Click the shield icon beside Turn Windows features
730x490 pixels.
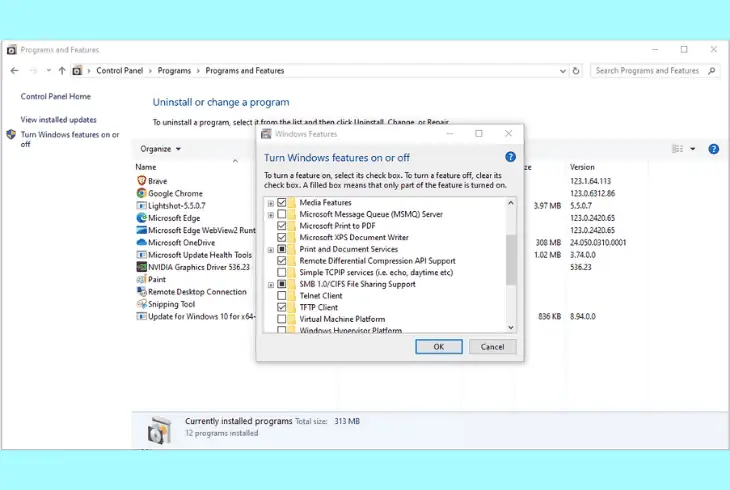click(x=11, y=135)
